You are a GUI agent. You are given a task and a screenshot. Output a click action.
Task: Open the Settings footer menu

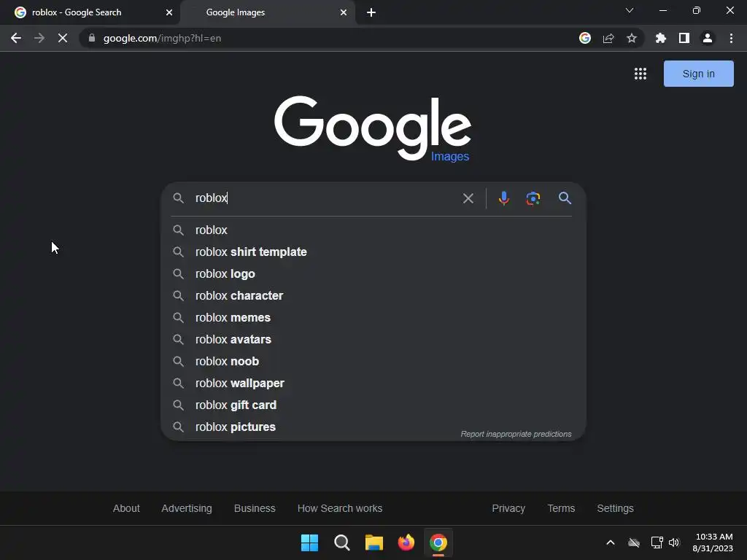pos(615,508)
